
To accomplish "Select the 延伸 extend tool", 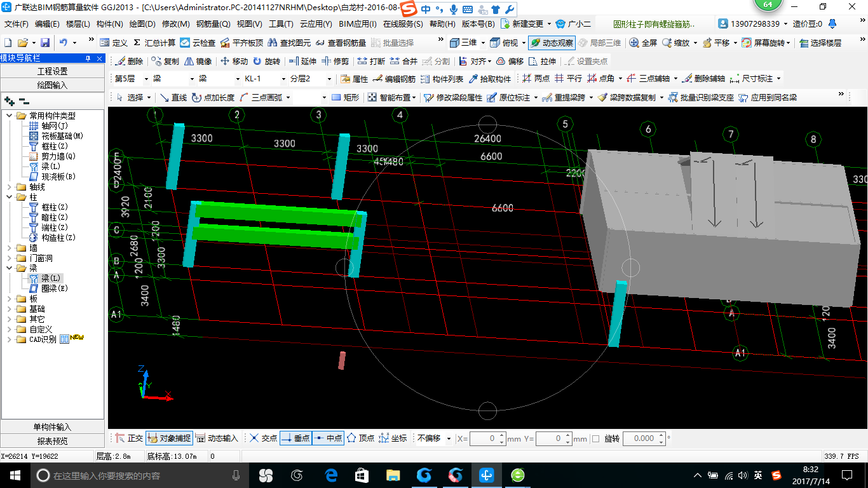I will pyautogui.click(x=302, y=61).
